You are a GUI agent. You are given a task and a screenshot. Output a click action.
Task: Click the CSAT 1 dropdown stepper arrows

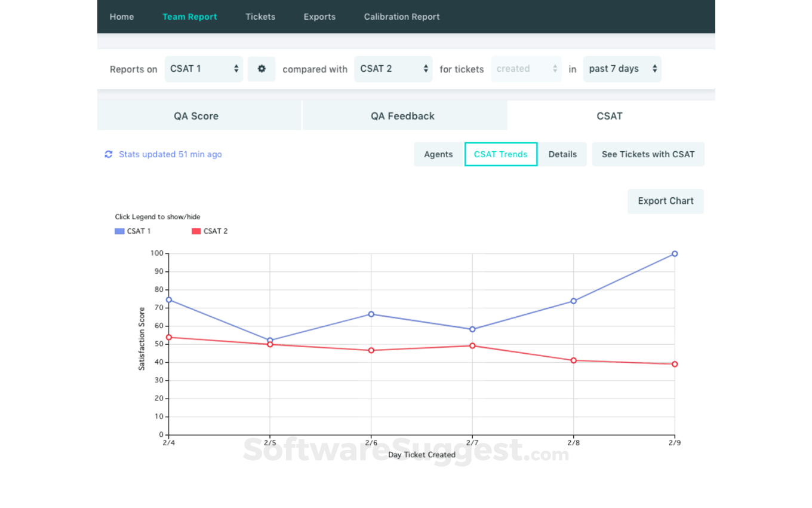pos(236,69)
